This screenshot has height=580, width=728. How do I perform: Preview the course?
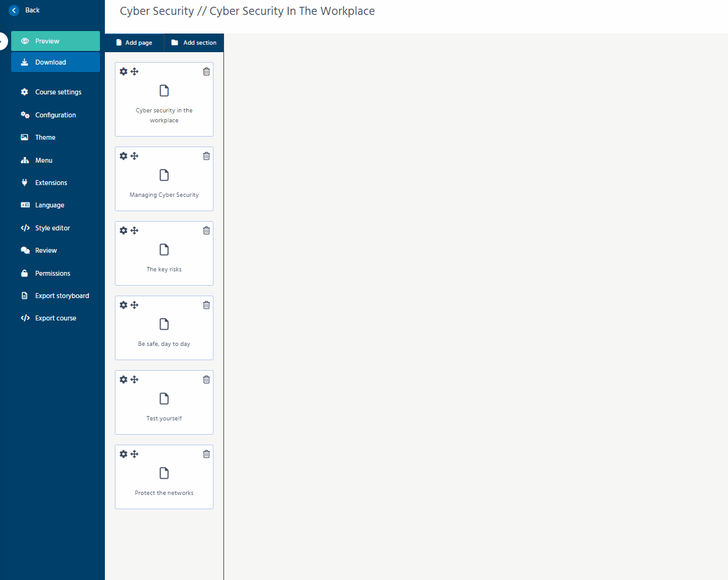coord(55,41)
